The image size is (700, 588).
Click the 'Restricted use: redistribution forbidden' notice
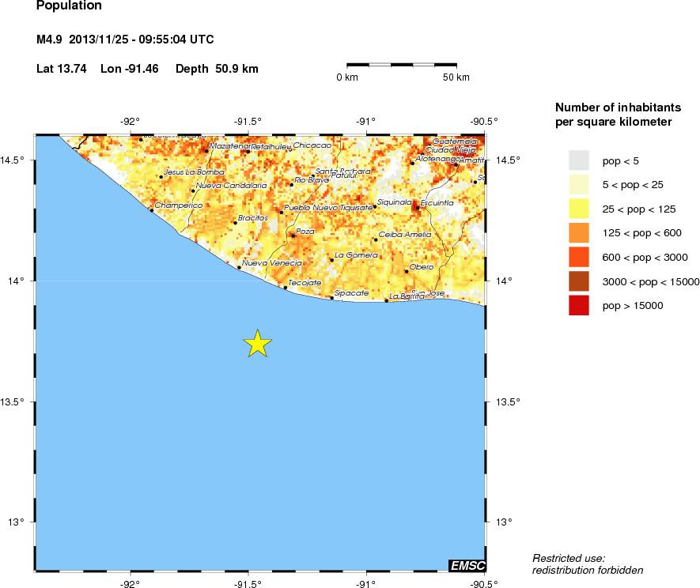pyautogui.click(x=588, y=564)
